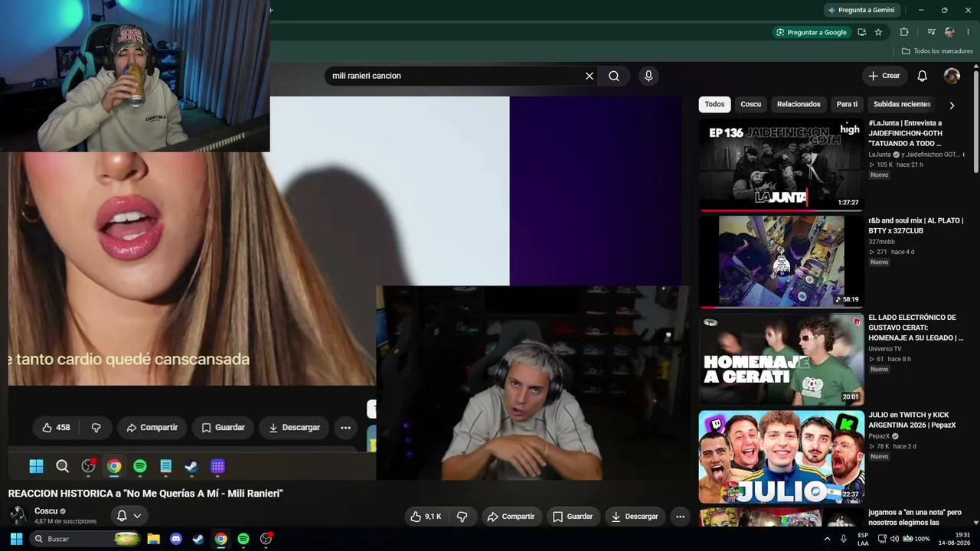The image size is (980, 551).
Task: Open the Todos los marcadores folder
Action: point(937,51)
